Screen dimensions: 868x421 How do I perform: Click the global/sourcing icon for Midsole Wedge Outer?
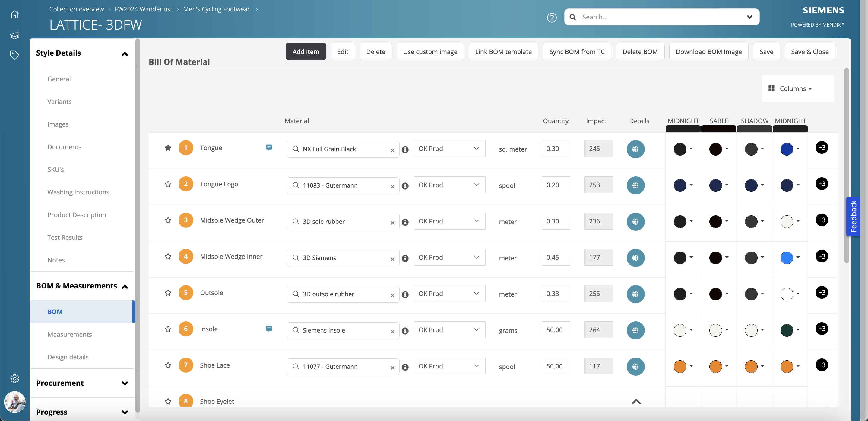pos(635,221)
